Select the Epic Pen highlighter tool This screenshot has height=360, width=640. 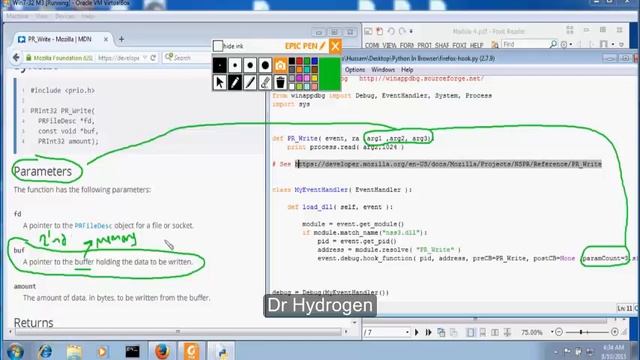[x=250, y=82]
